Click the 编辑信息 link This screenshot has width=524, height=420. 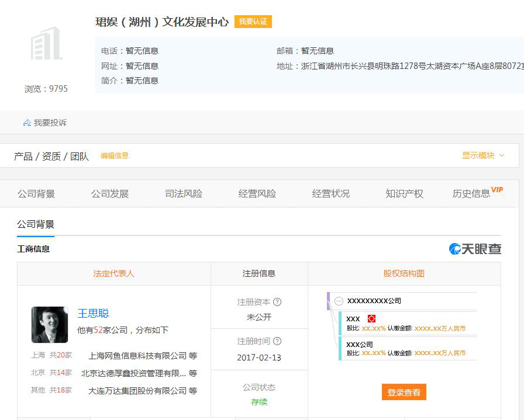pos(114,155)
